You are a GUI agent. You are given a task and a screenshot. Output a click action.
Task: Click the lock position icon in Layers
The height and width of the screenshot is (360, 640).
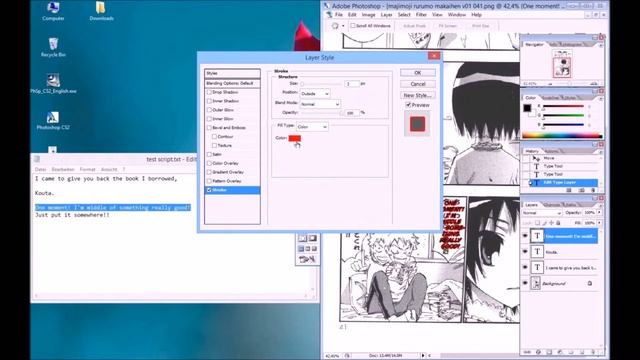point(551,223)
